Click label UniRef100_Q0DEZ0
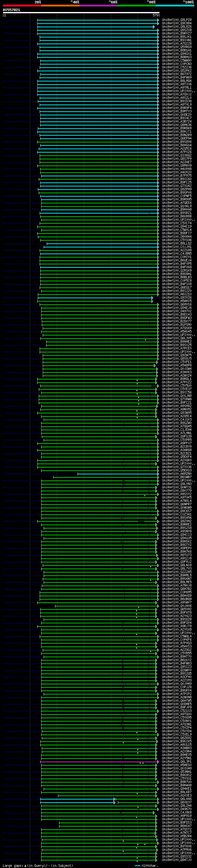Screen dimensions: 197x868 tap(177, 115)
